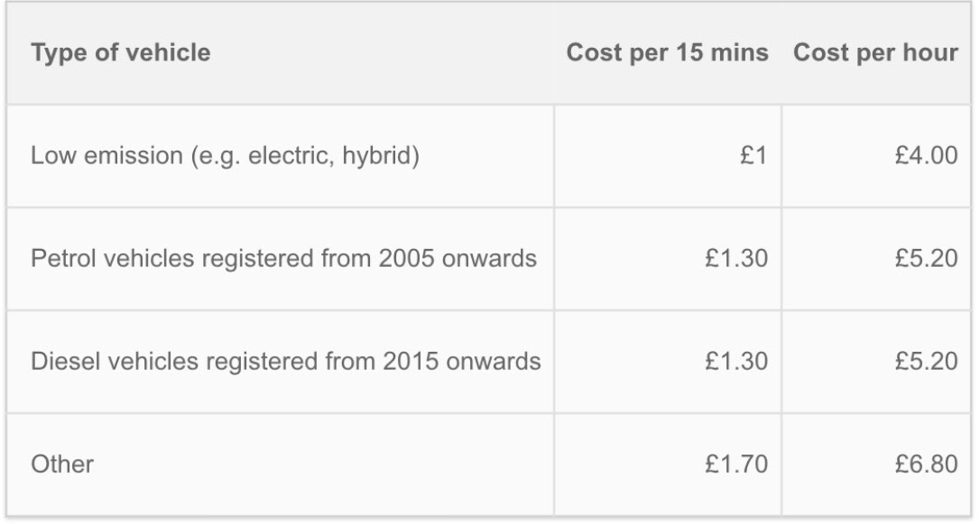The height and width of the screenshot is (524, 980).
Task: Click the petrol row £1.30 cell
Action: coord(737,259)
